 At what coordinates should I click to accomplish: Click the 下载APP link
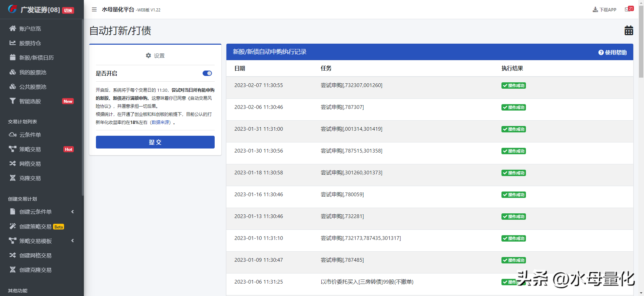point(604,10)
